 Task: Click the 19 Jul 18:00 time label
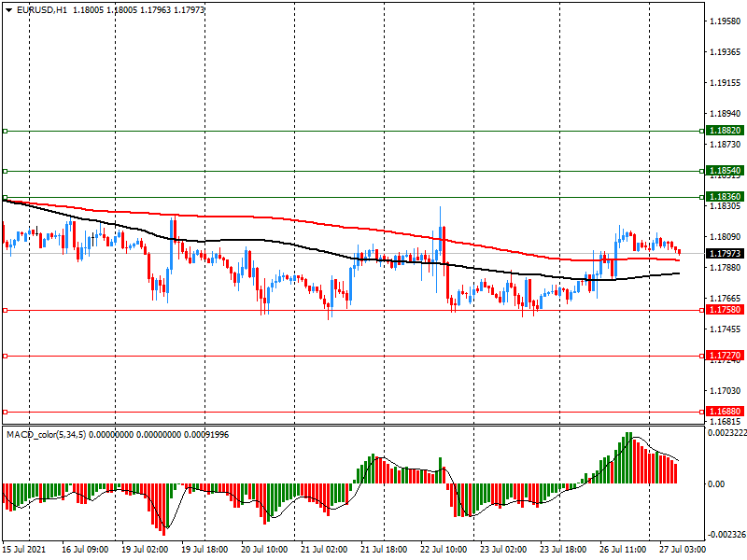204,550
